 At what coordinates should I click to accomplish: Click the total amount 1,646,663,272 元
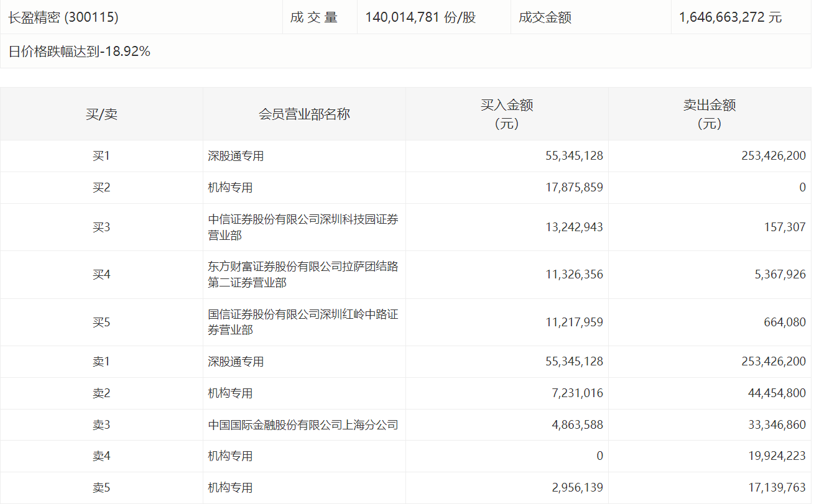tap(730, 17)
